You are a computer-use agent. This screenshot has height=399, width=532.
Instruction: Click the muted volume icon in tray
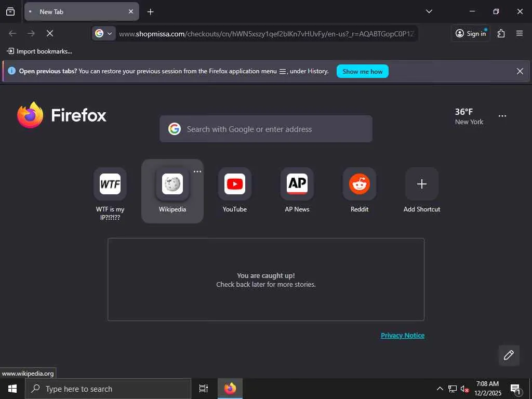[x=464, y=389]
